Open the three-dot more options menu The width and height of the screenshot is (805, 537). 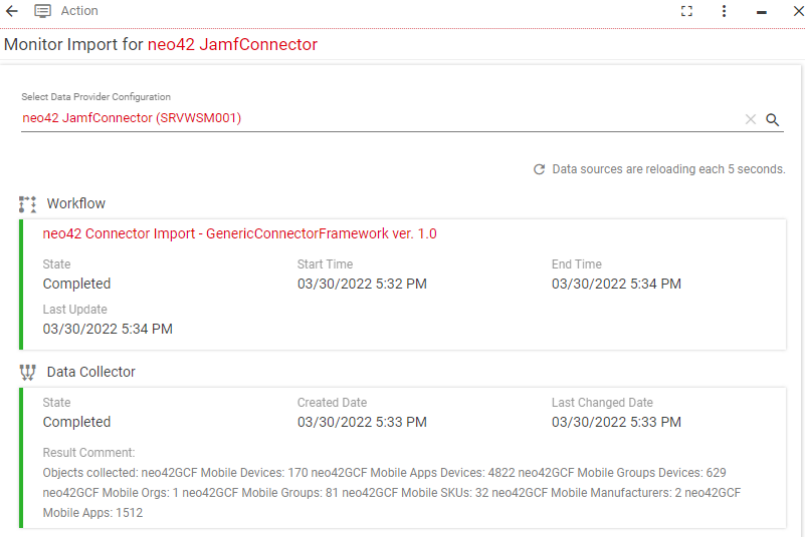[x=724, y=11]
